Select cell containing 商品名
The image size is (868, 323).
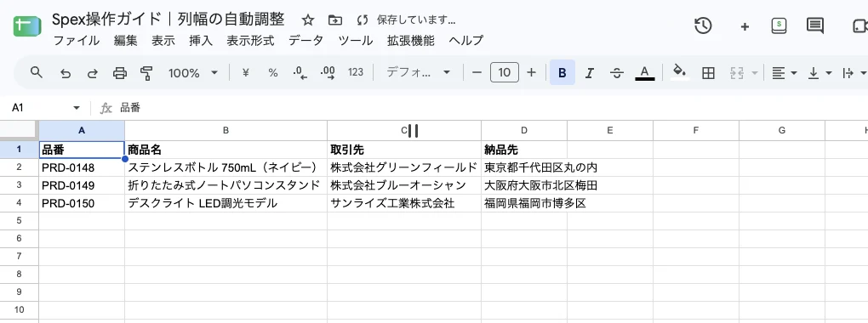pos(226,150)
